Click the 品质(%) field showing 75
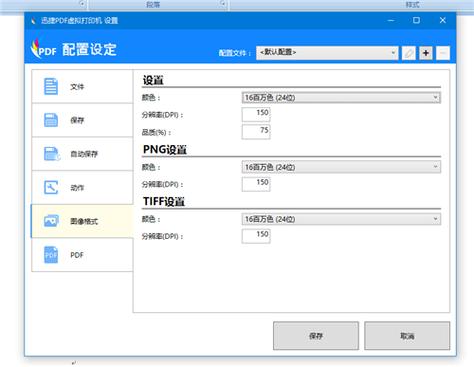The width and height of the screenshot is (474, 367). [x=256, y=131]
